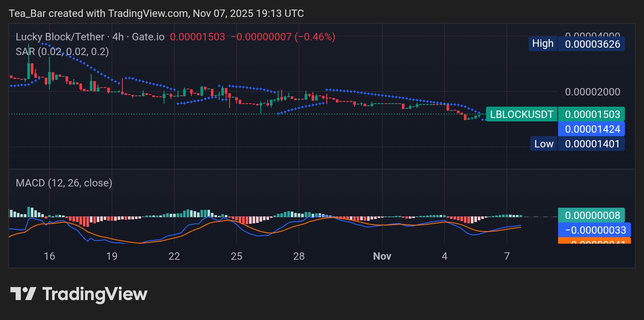Click the date label 25 on time axis
This screenshot has width=644, height=320.
(237, 256)
